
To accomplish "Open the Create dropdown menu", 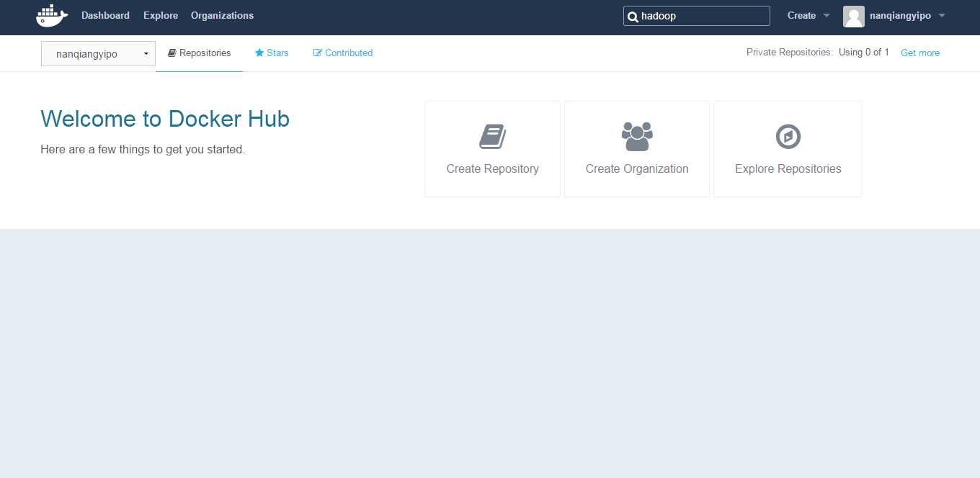I will click(x=808, y=15).
